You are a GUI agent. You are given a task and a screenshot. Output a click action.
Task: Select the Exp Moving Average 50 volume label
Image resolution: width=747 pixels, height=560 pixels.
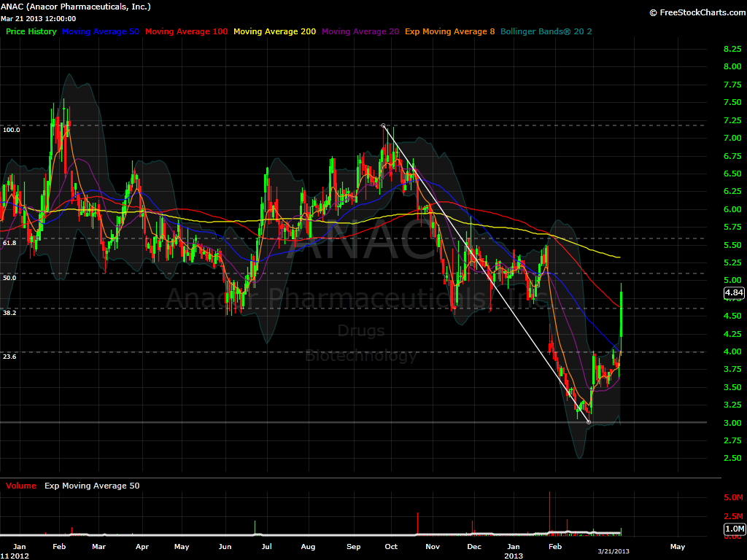click(92, 486)
